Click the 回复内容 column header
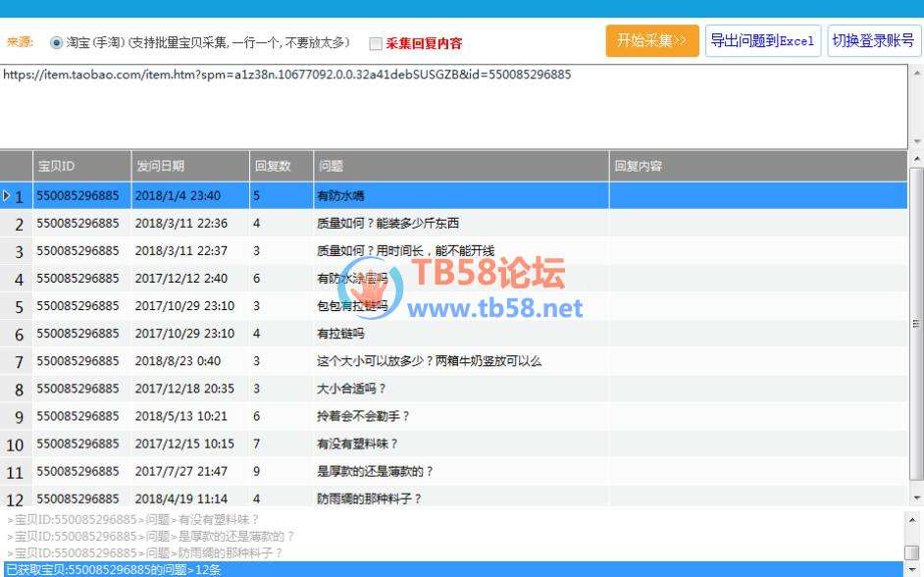The image size is (924, 577). point(757,166)
